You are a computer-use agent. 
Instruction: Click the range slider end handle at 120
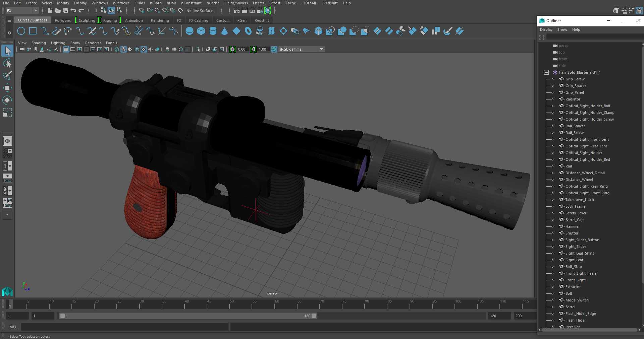click(x=314, y=316)
